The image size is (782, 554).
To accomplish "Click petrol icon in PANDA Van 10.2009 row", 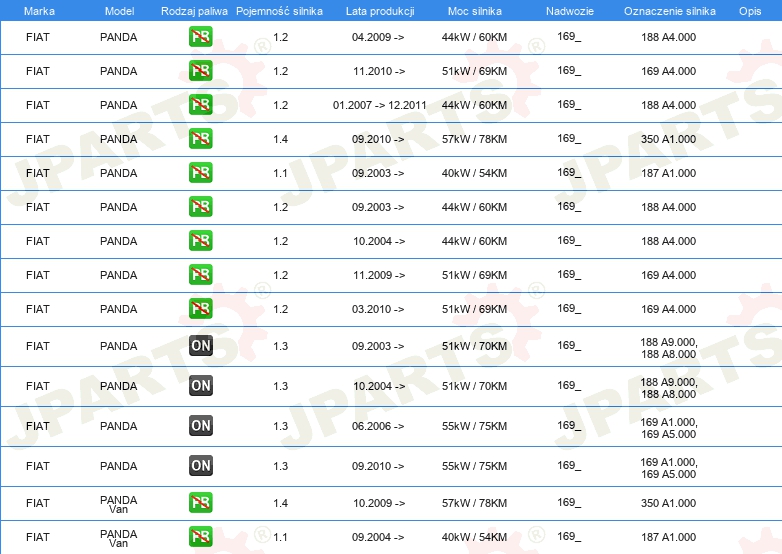I will point(200,503).
